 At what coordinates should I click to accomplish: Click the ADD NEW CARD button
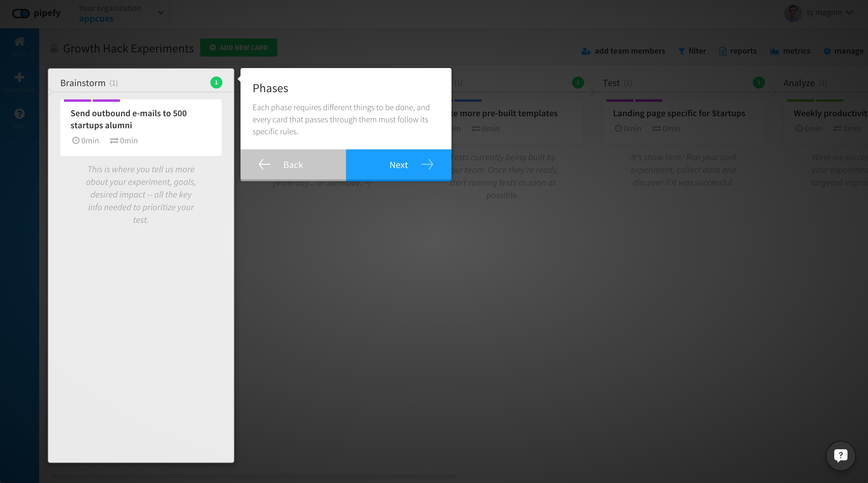coord(239,48)
